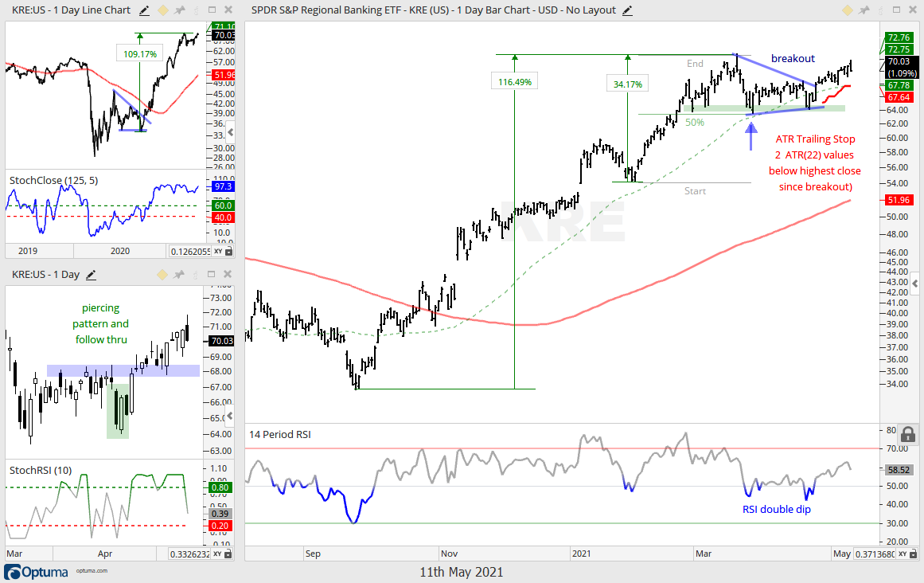Maximize the KRE:US Line Chart panel
Viewport: 924px width, 583px height.
pyautogui.click(x=212, y=10)
